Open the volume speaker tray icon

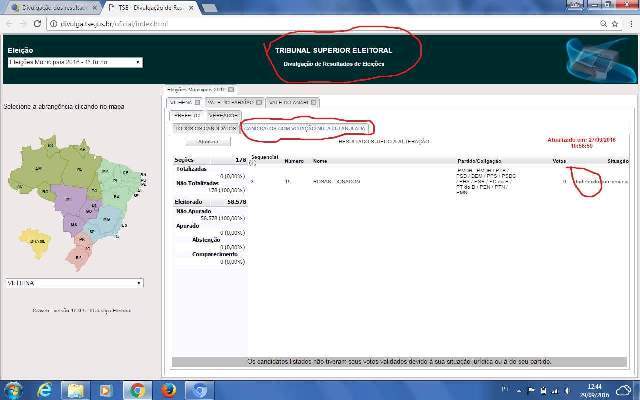(567, 391)
